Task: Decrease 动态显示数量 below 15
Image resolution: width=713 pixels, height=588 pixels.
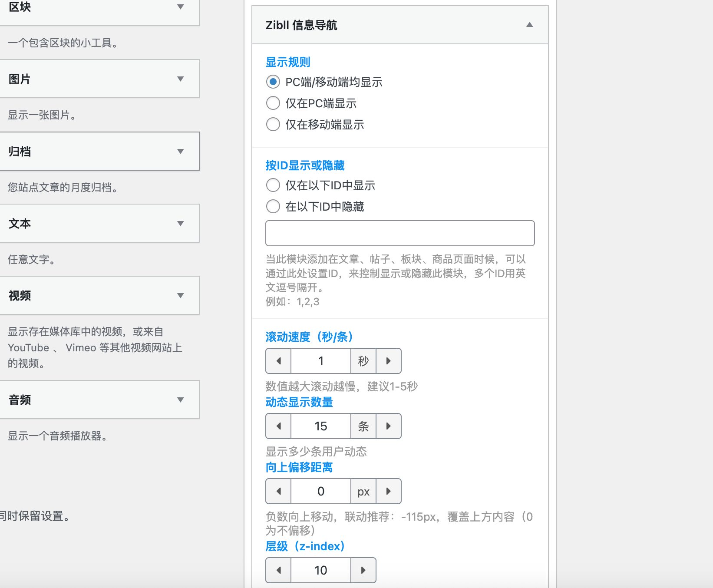Action: [x=278, y=426]
